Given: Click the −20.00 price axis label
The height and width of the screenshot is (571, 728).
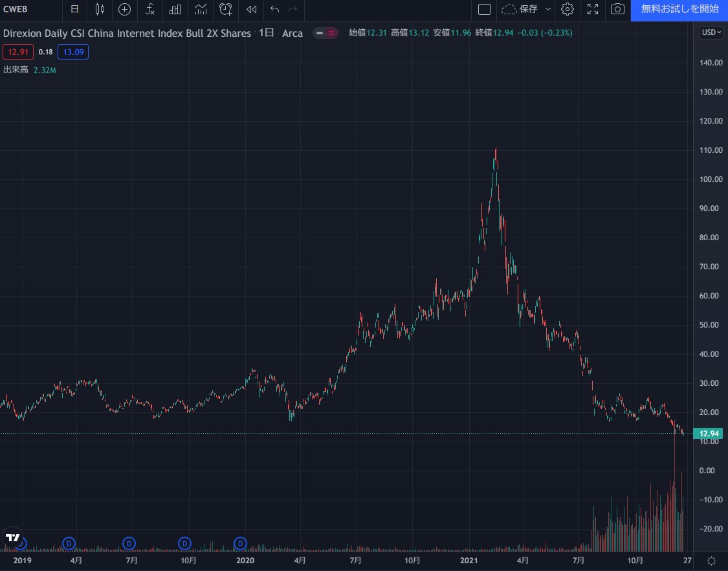Looking at the screenshot, I should click(x=711, y=529).
